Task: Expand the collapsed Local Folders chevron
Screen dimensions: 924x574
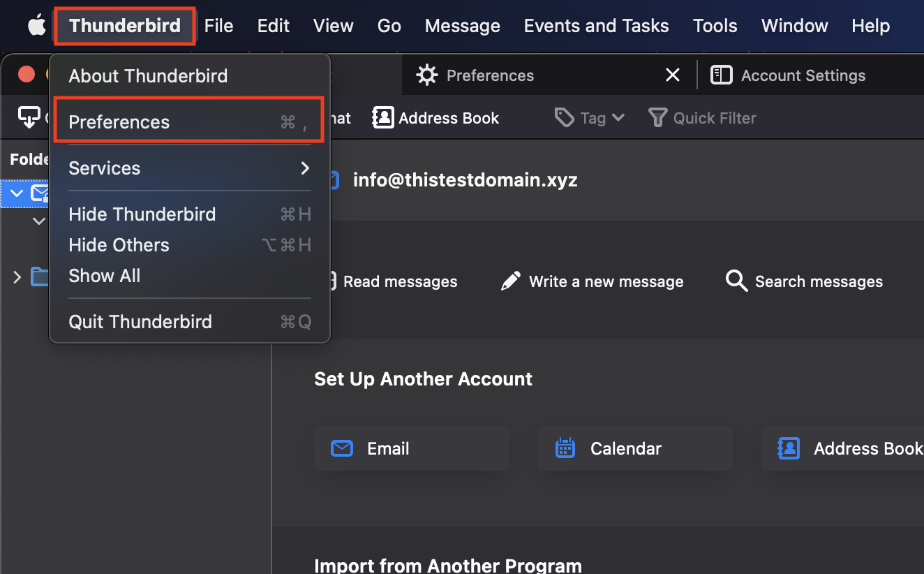Action: tap(17, 277)
